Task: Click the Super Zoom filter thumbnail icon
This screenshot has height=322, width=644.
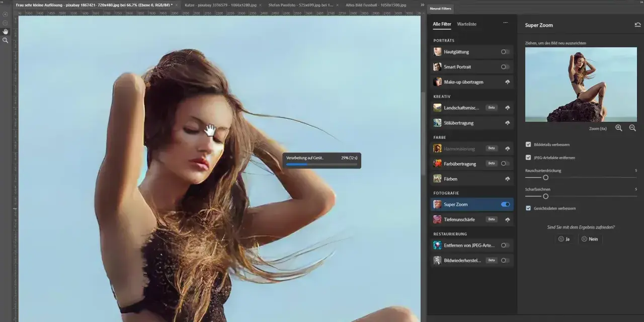Action: [x=437, y=204]
